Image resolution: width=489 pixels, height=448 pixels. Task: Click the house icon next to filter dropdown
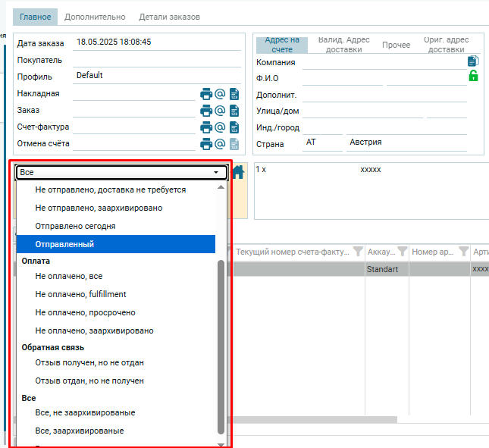[239, 172]
